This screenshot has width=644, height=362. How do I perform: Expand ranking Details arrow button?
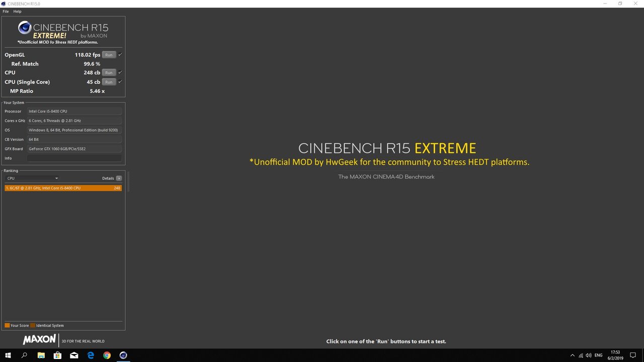pyautogui.click(x=119, y=178)
